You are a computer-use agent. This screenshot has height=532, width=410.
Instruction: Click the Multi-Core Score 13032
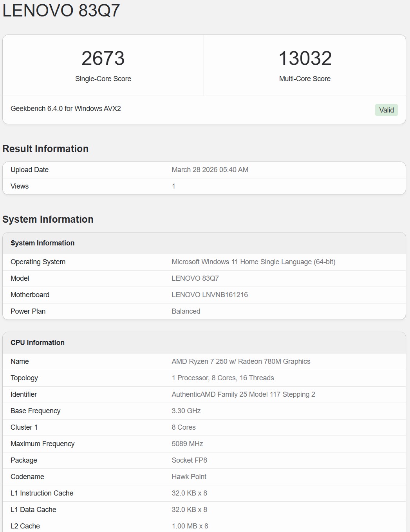pos(305,59)
